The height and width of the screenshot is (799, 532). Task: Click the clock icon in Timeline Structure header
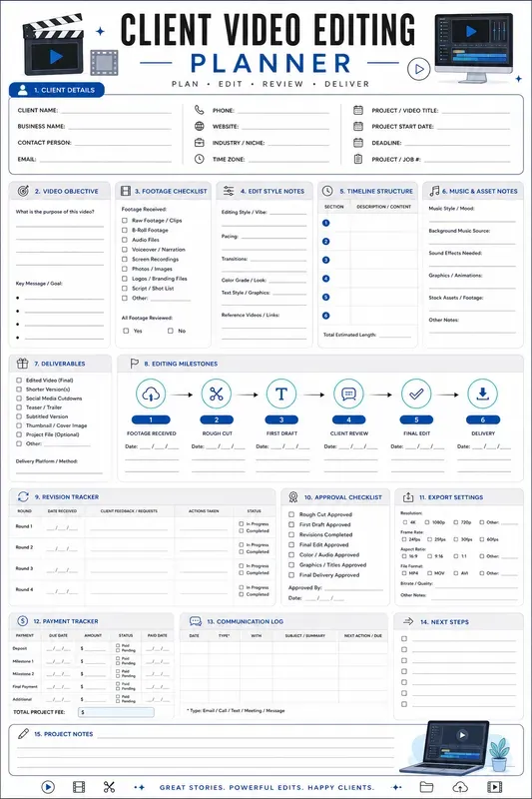pos(327,191)
